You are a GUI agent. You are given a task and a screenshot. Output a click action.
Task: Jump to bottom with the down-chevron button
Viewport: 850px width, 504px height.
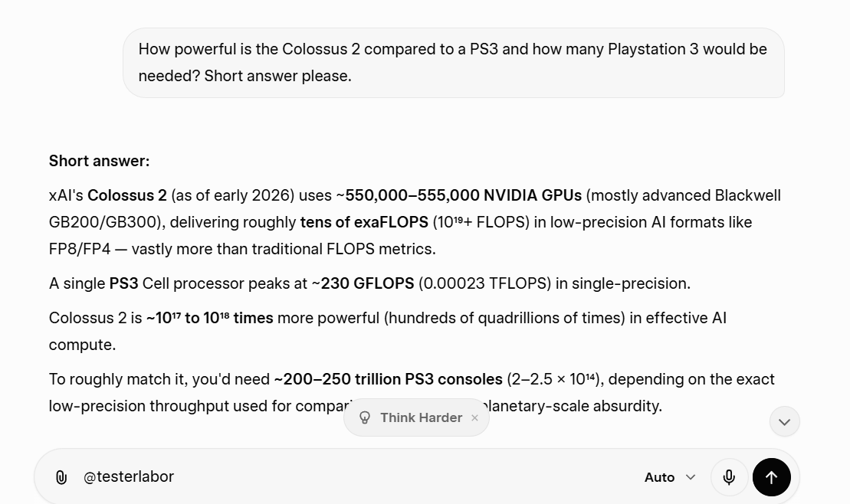click(784, 421)
